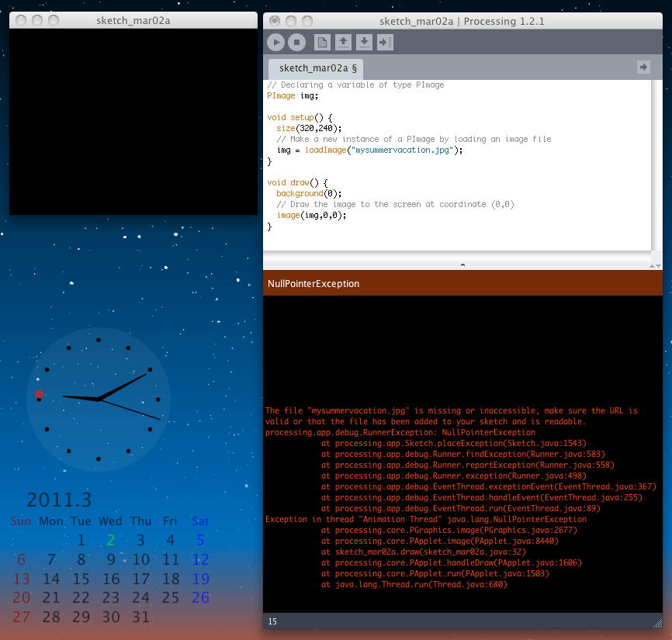This screenshot has height=640, width=672.
Task: Click the Runner.findException trace line
Action: [462, 454]
